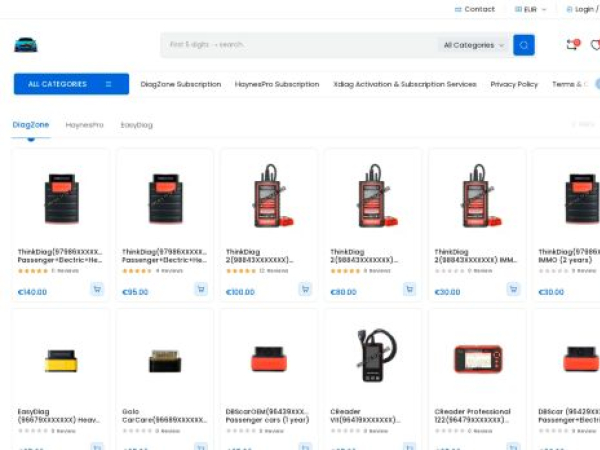Open the €95.00 ThinkDiag product title
Screen dimensions: 600x450
pos(164,256)
